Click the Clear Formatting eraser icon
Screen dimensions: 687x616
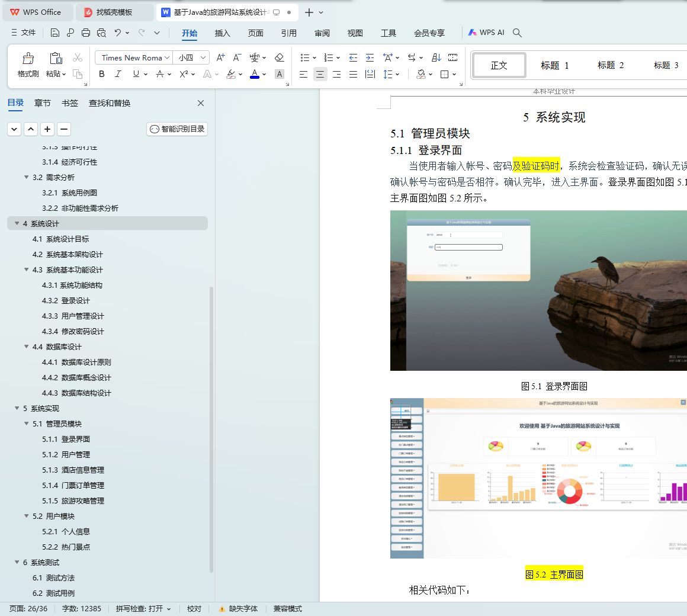(x=279, y=57)
